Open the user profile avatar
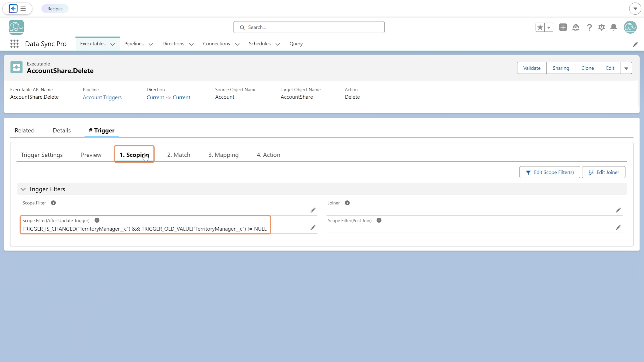This screenshot has height=362, width=644. [x=630, y=27]
